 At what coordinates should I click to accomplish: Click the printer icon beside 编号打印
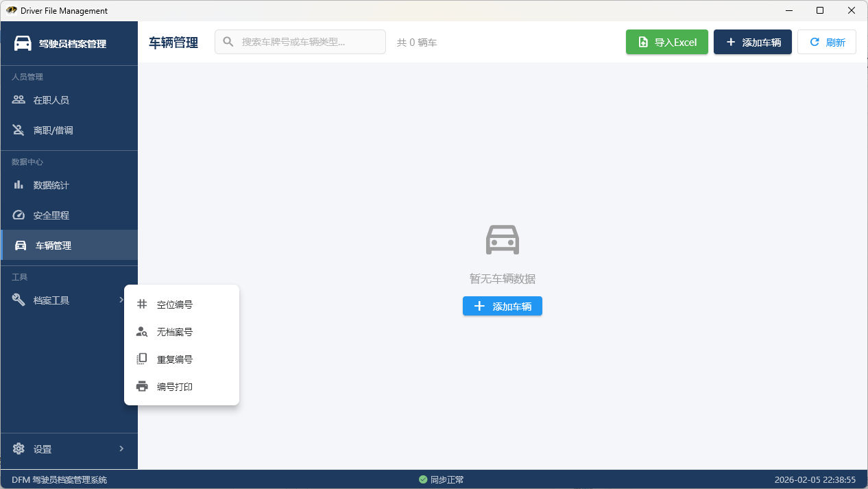(x=142, y=387)
